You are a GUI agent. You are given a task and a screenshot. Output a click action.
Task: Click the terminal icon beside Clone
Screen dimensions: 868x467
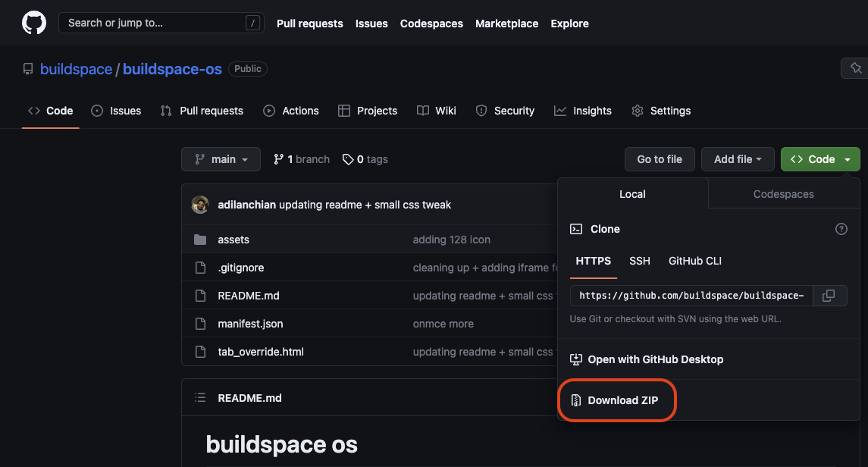click(576, 229)
